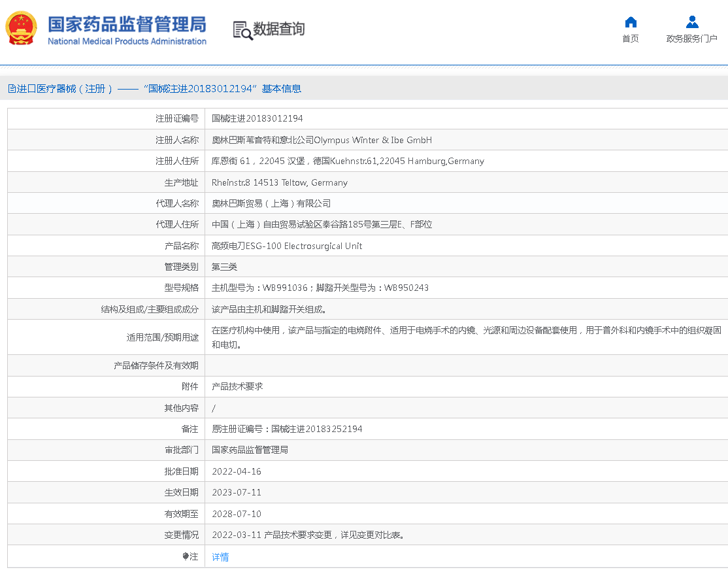
Task: Select the 注册证编号 value cell
Action: (x=257, y=119)
